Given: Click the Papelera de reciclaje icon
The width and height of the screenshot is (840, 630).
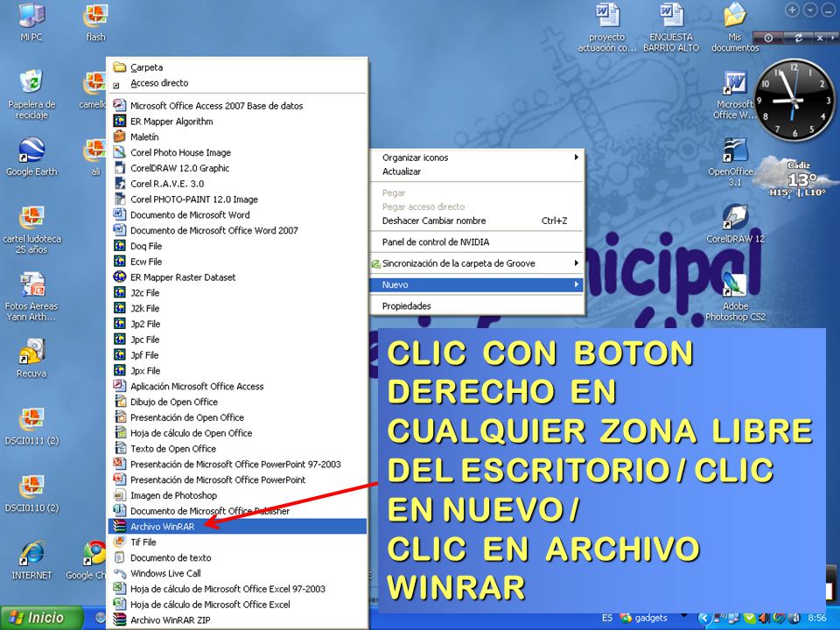Looking at the screenshot, I should [31, 94].
